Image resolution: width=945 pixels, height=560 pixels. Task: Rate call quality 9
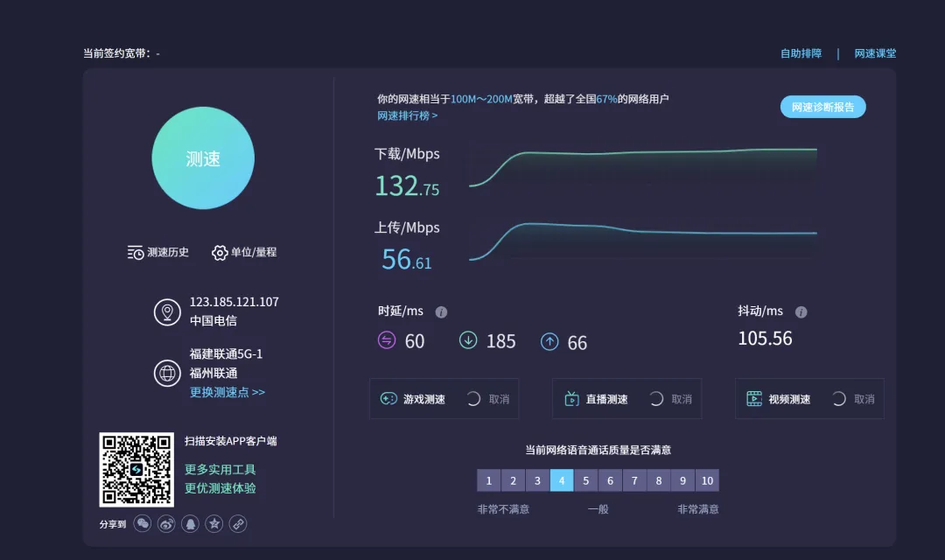coord(682,480)
